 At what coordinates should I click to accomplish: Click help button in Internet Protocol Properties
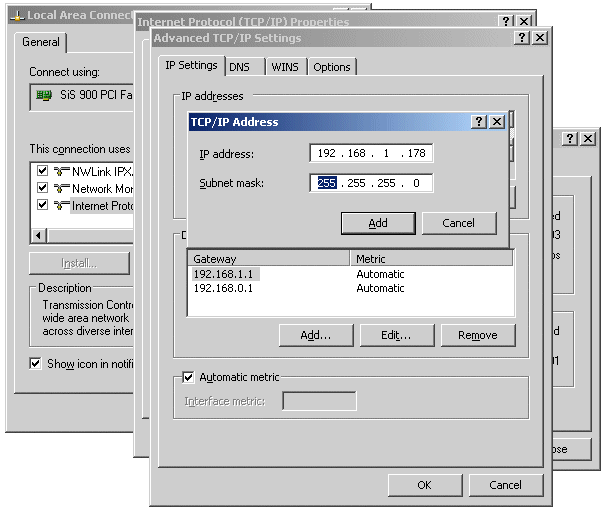(x=506, y=21)
